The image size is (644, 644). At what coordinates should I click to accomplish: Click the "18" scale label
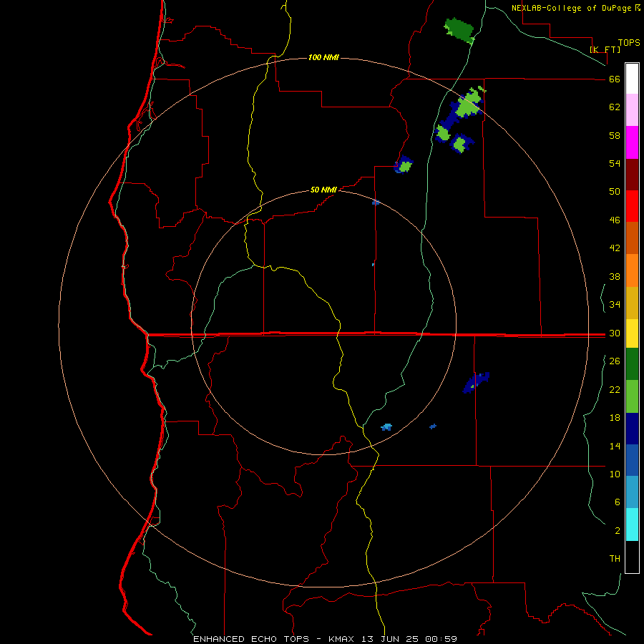[x=615, y=418]
